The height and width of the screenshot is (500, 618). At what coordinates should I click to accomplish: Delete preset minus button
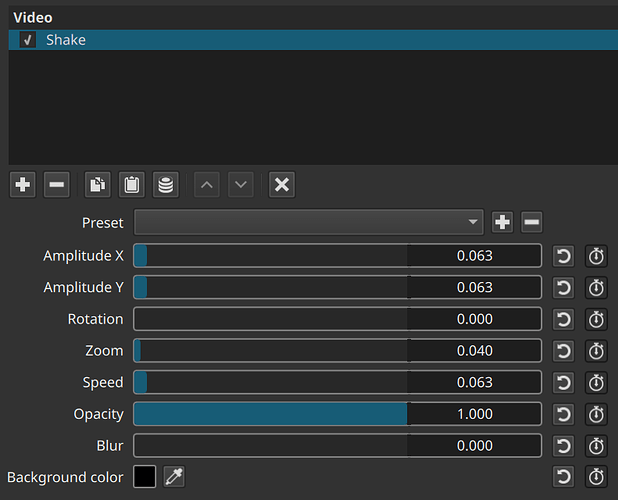(532, 222)
